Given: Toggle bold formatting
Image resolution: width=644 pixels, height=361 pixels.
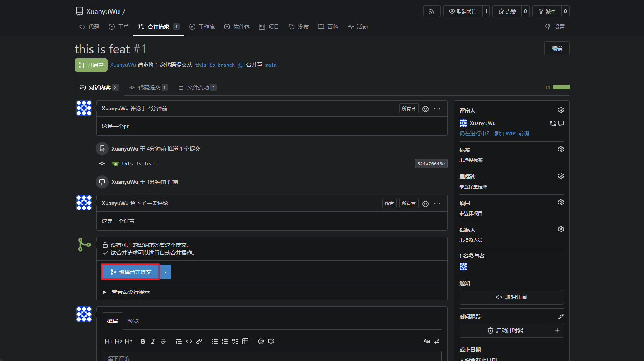Looking at the screenshot, I should click(x=143, y=341).
